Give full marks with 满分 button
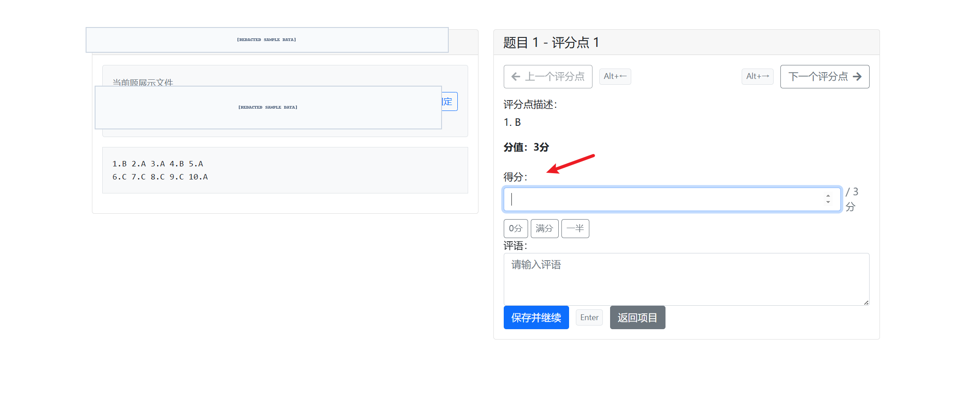 [x=544, y=229]
